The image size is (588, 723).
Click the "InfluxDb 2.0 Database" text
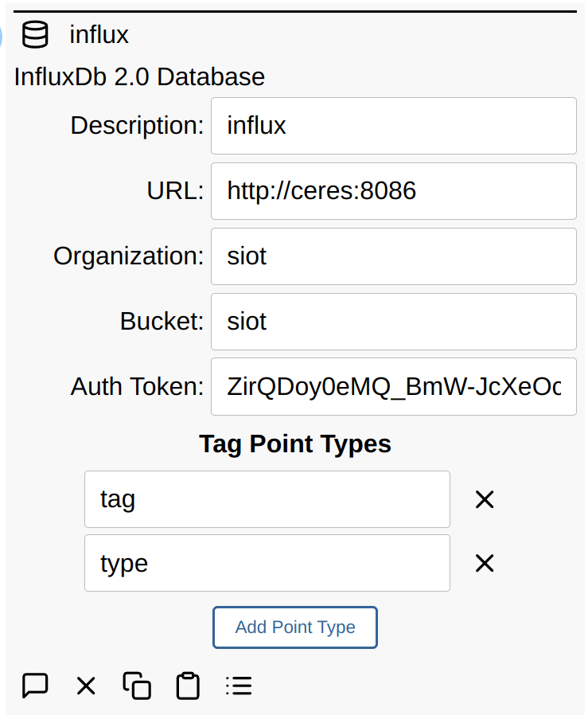[x=139, y=77]
